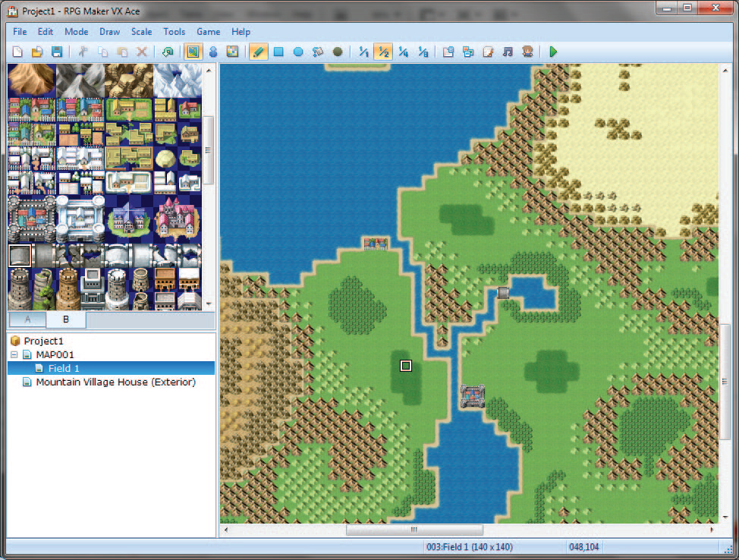
Task: Click the stone bridge tile by pond
Action: pos(503,293)
